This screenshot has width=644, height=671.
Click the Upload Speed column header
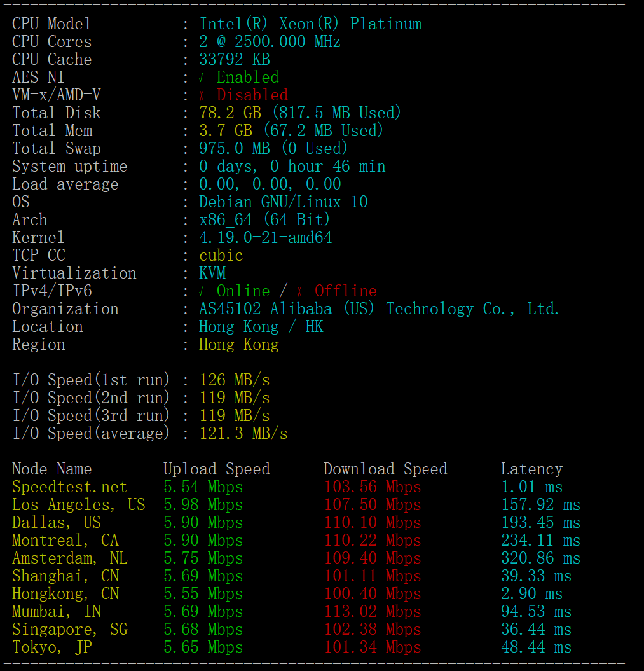[x=216, y=469]
